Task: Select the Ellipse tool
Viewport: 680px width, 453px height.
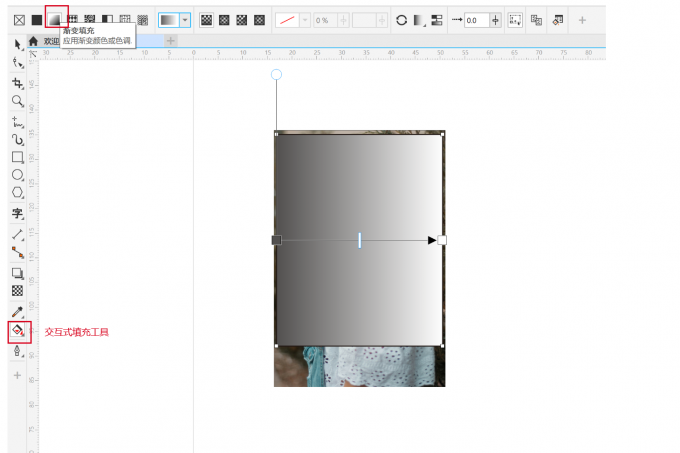Action: tap(17, 175)
